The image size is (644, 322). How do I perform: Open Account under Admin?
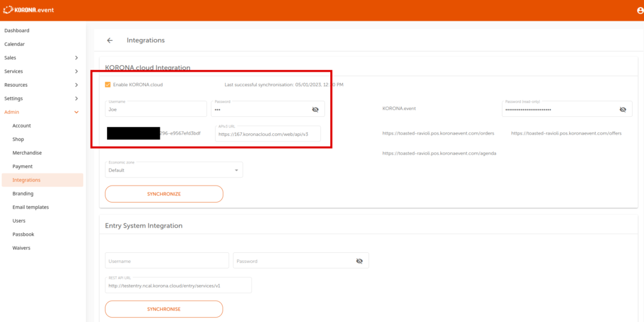pos(22,126)
